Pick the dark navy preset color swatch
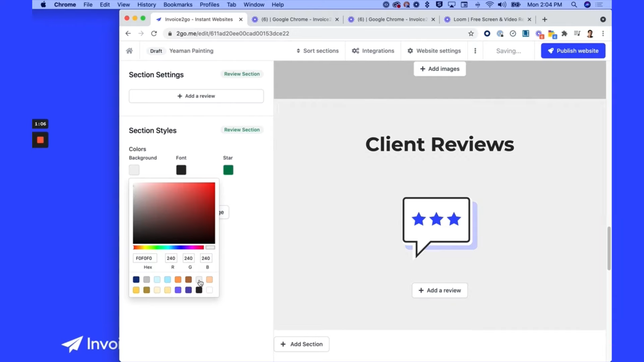Screen dimensions: 644x362 pos(136,280)
